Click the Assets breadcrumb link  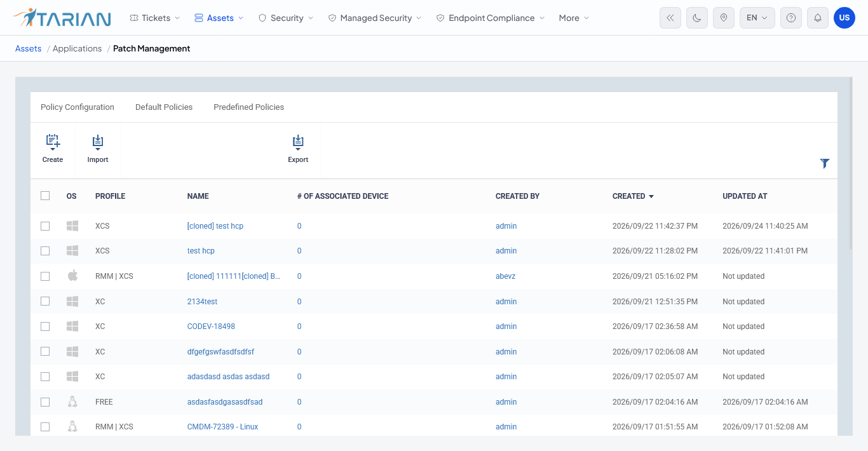[29, 48]
